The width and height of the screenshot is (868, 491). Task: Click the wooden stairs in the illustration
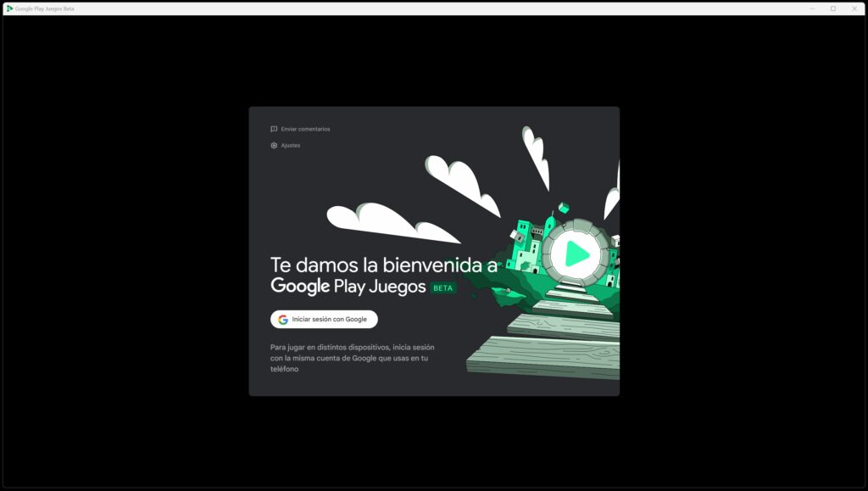point(551,348)
